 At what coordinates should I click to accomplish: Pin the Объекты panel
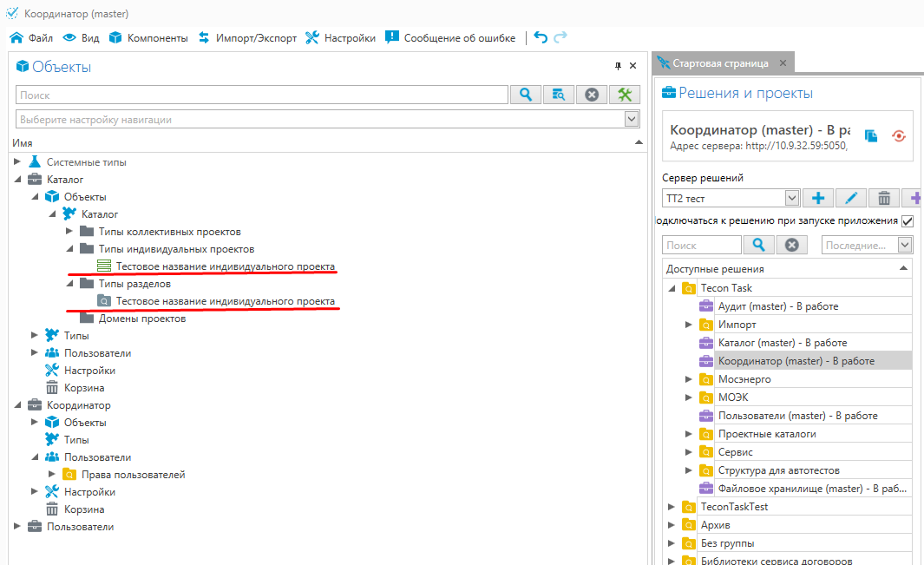coord(619,66)
